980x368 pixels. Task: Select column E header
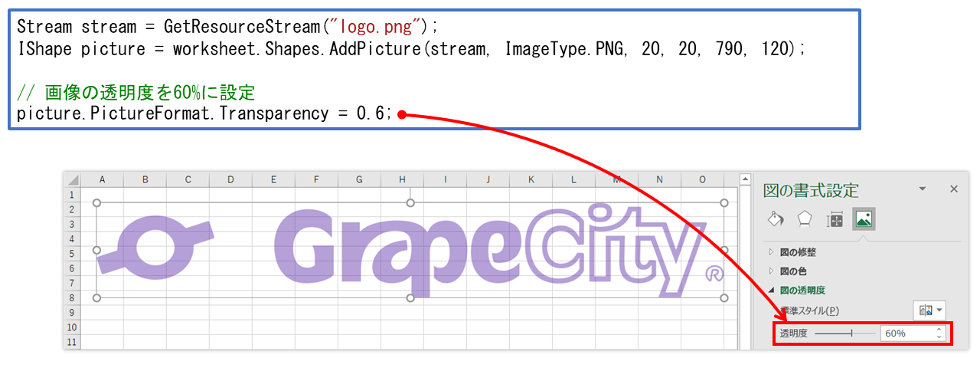tap(273, 180)
